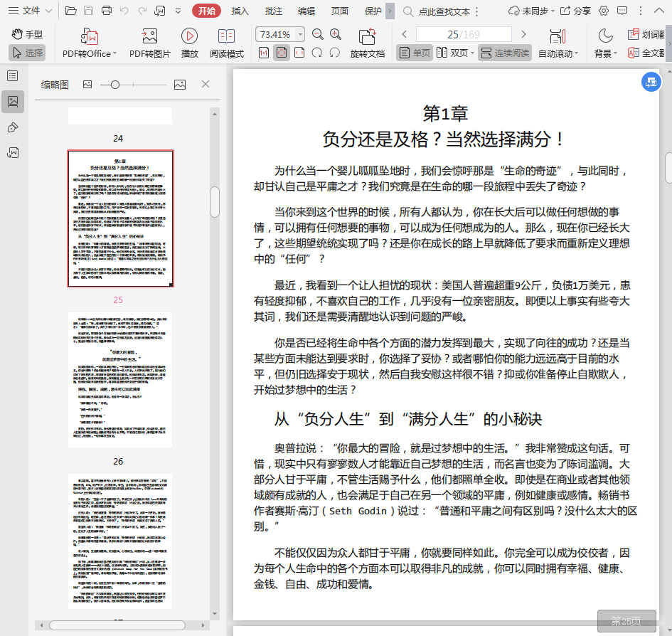672x636 pixels.
Task: Go to next page arrow
Action: (523, 34)
